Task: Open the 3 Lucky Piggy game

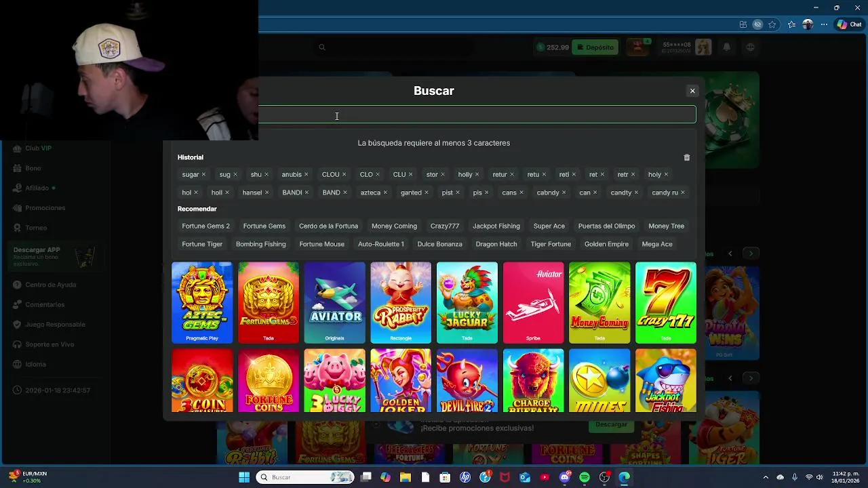Action: tap(334, 381)
